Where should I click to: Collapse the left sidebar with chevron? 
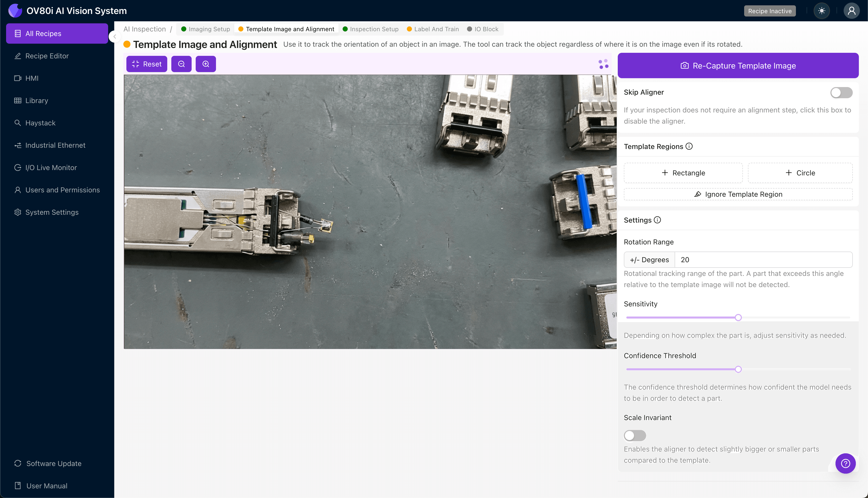point(114,37)
